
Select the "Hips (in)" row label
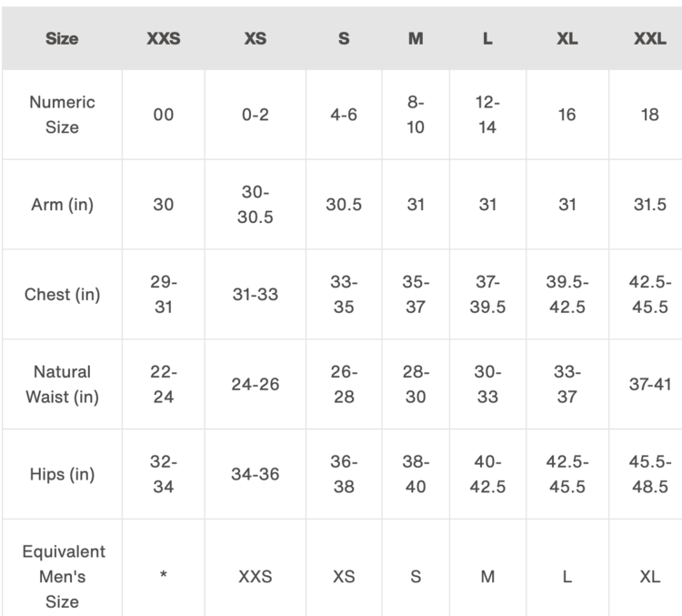(x=62, y=474)
